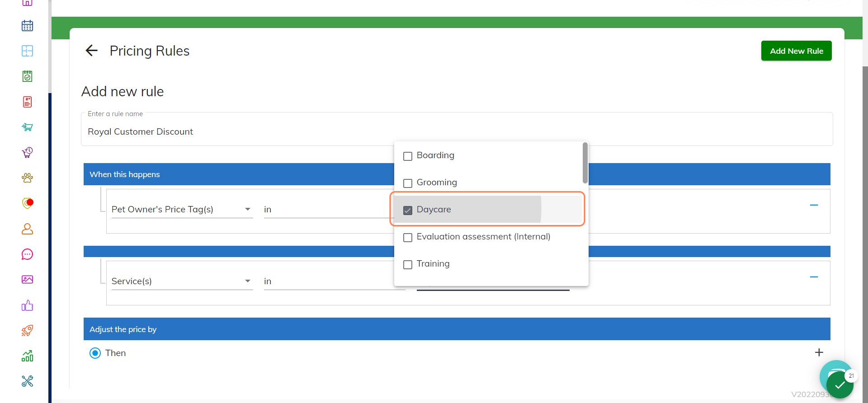The image size is (868, 403).
Task: Open the rocket sidebar icon
Action: pos(27,331)
